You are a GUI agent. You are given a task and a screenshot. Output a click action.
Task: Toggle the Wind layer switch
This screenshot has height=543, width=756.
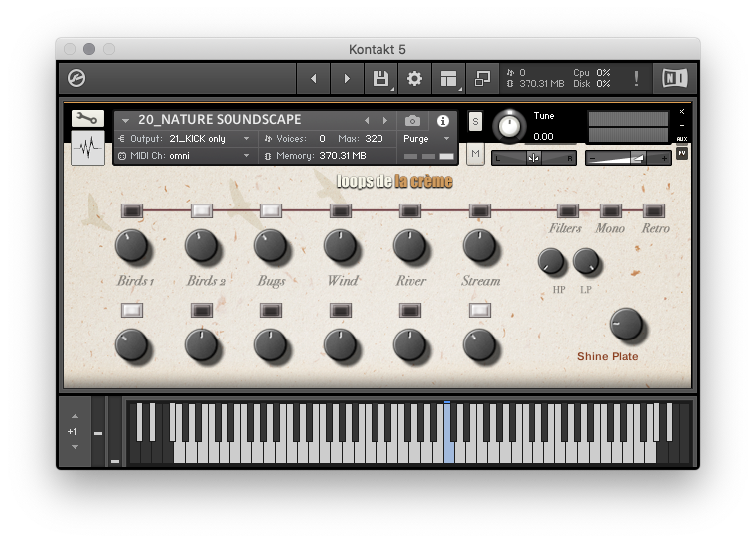[341, 210]
